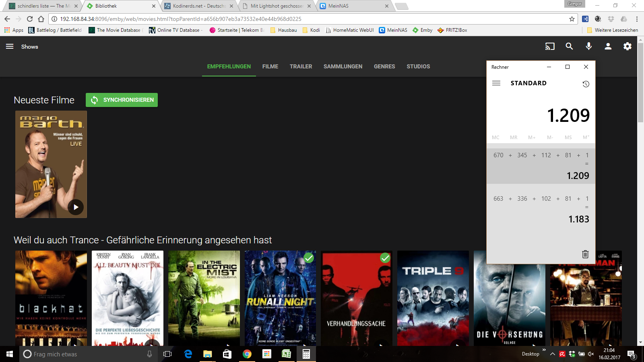Switch to the FILME tab
The height and width of the screenshot is (362, 644).
pyautogui.click(x=270, y=66)
